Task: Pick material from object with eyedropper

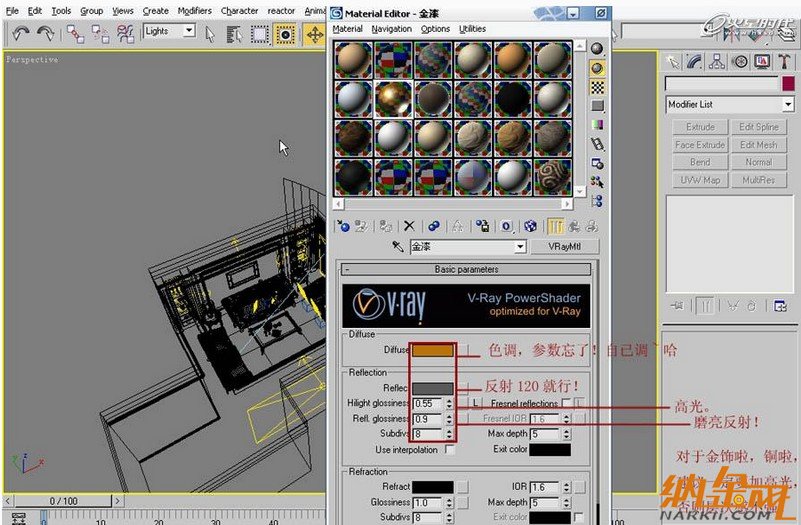Action: click(398, 247)
